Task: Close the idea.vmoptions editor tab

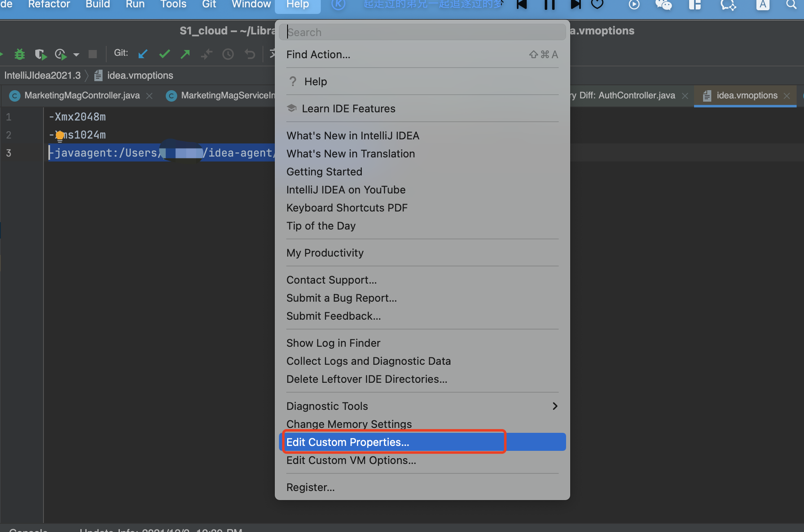Action: coord(787,95)
